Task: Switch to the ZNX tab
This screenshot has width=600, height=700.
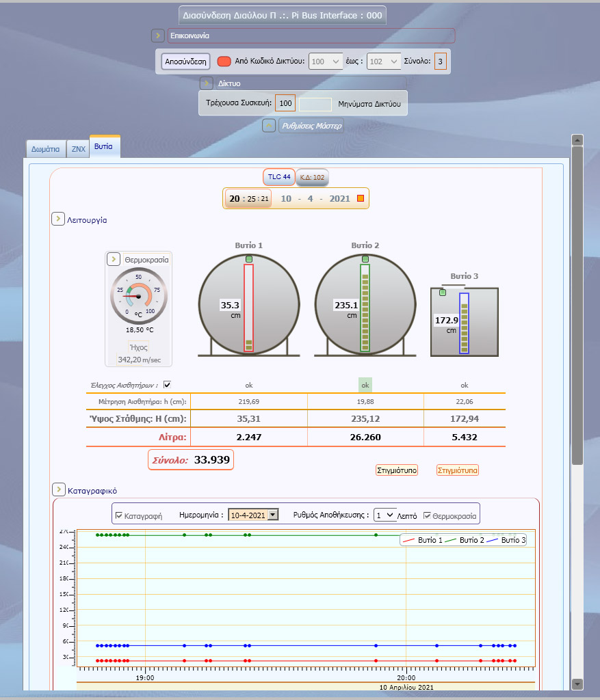Action: pyautogui.click(x=78, y=149)
